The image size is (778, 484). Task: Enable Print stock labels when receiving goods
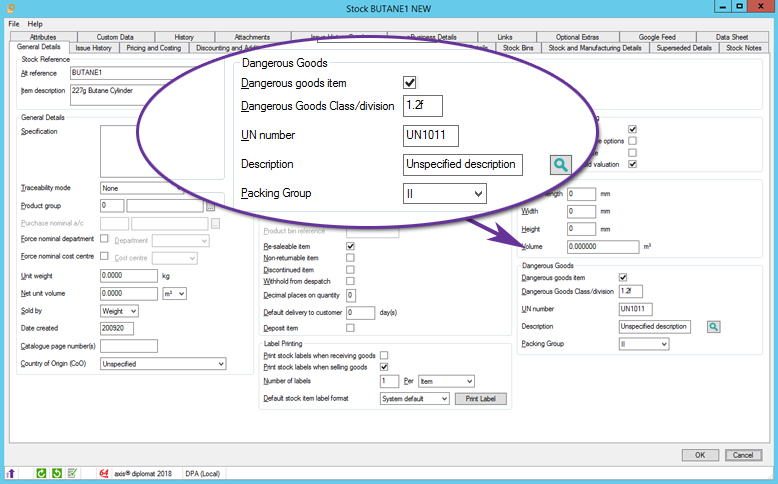384,355
